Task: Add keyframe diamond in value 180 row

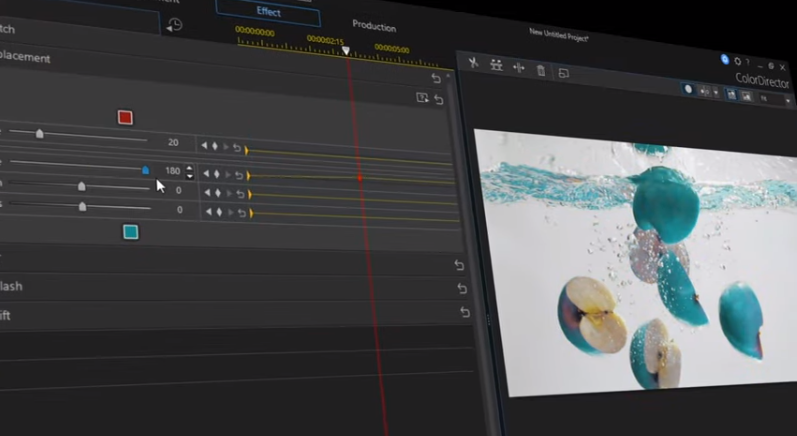Action: (217, 174)
